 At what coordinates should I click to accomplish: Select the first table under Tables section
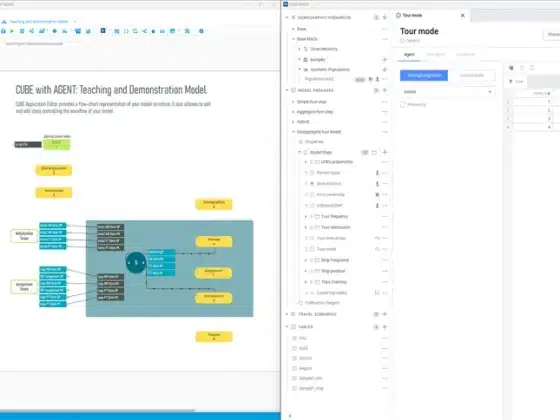click(303, 338)
